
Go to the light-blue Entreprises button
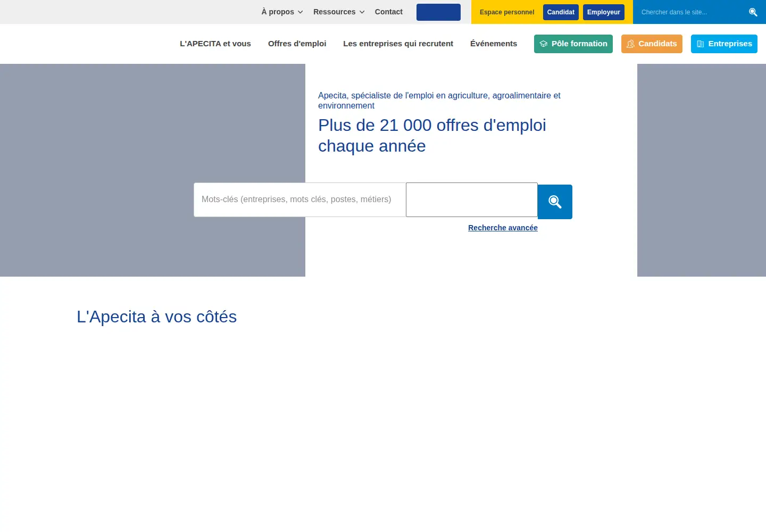click(x=724, y=44)
